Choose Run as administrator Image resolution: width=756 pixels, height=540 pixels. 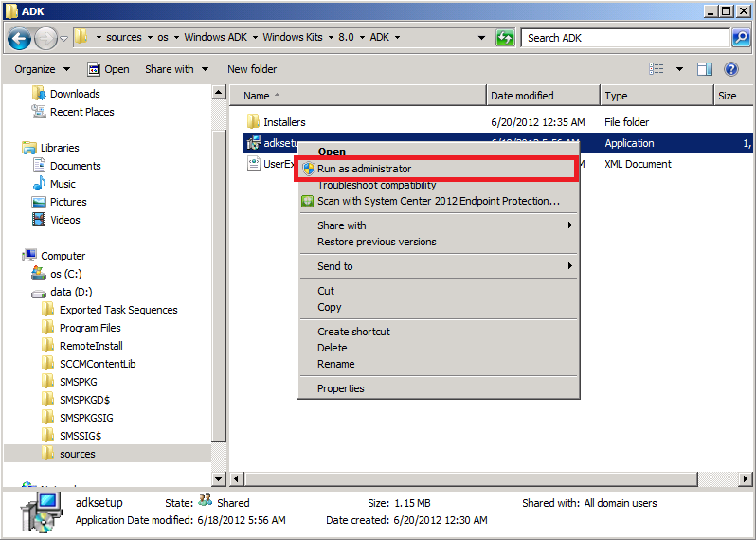tap(436, 169)
